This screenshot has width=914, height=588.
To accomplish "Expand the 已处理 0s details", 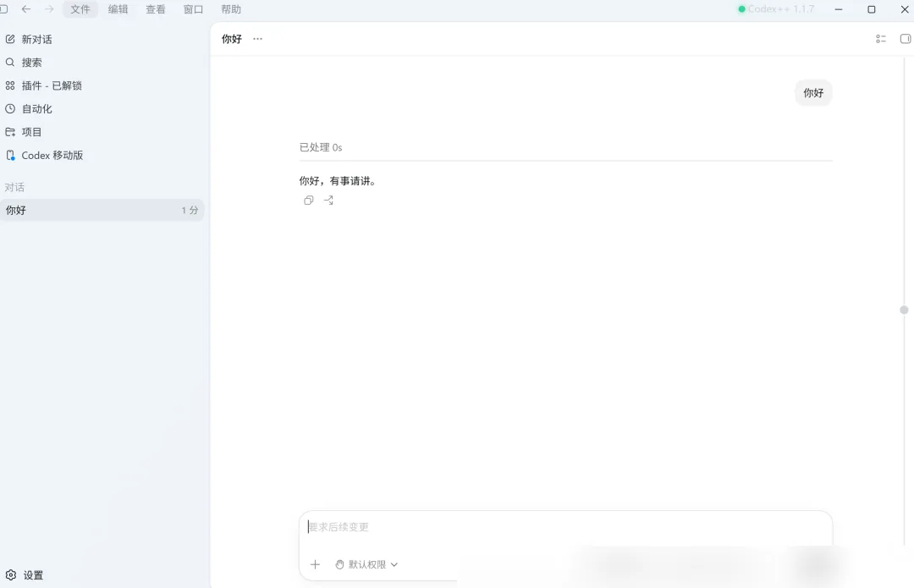I will pos(321,147).
